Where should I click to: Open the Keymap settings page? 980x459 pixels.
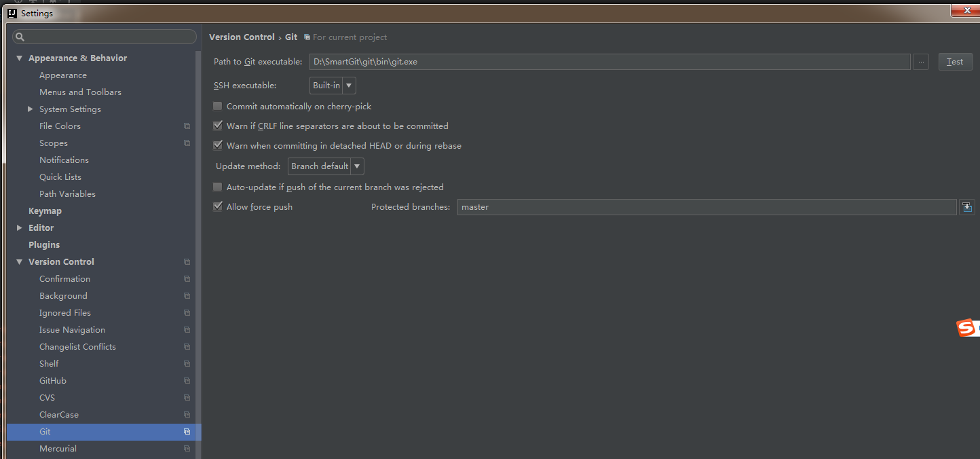point(45,211)
